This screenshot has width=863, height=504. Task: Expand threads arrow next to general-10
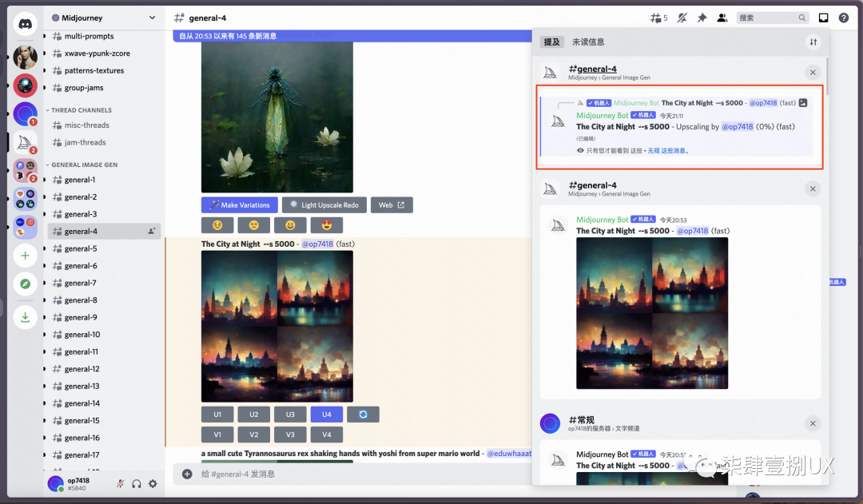point(45,335)
